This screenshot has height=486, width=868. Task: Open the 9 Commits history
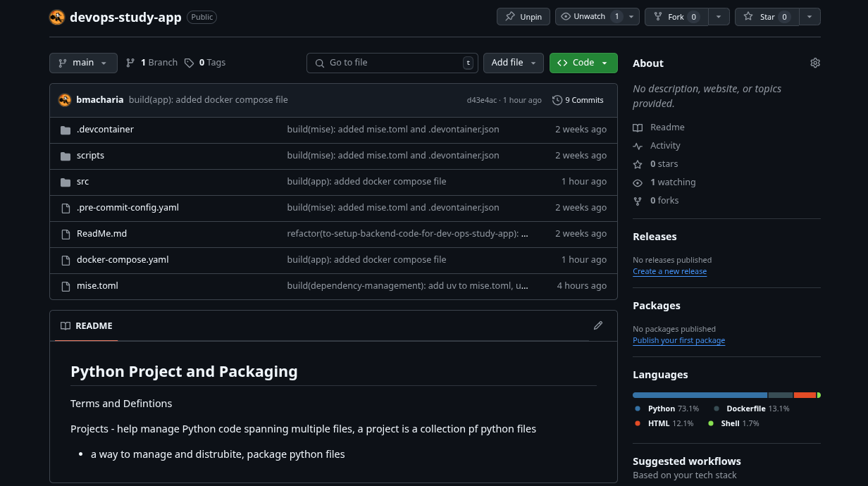[x=578, y=100]
